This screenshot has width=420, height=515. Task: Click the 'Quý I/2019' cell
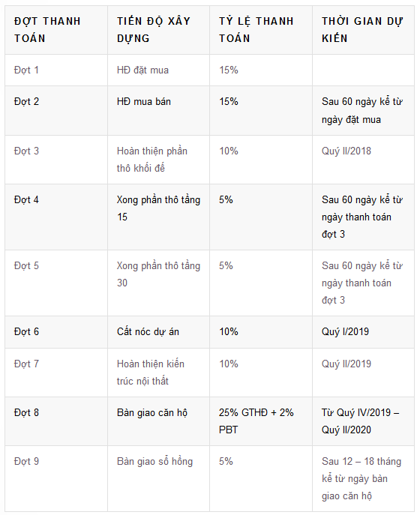(363, 332)
